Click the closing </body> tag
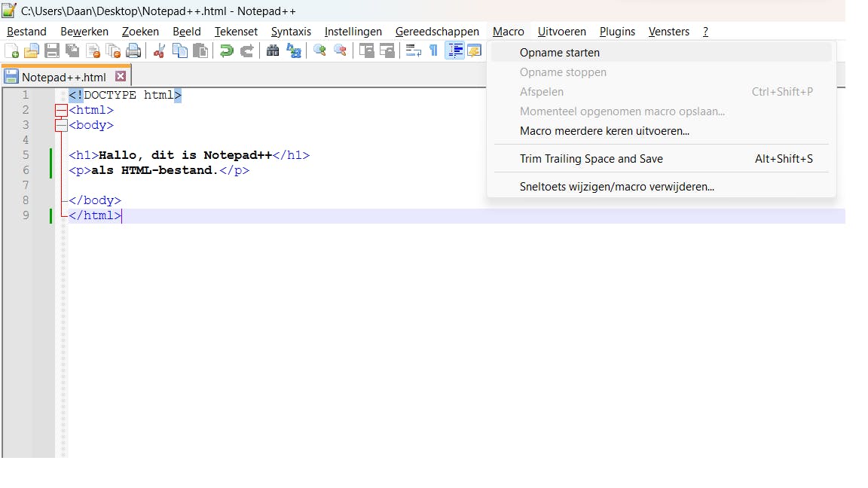The image size is (868, 488). click(x=95, y=200)
